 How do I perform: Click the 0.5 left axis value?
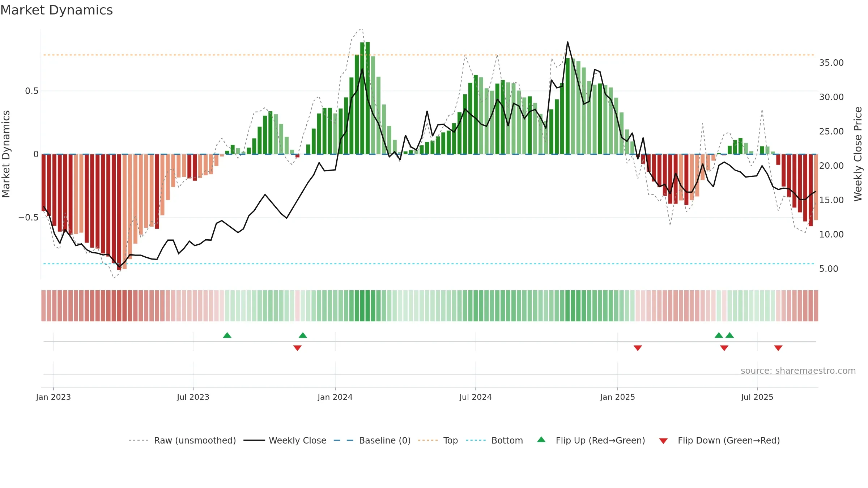tap(32, 91)
